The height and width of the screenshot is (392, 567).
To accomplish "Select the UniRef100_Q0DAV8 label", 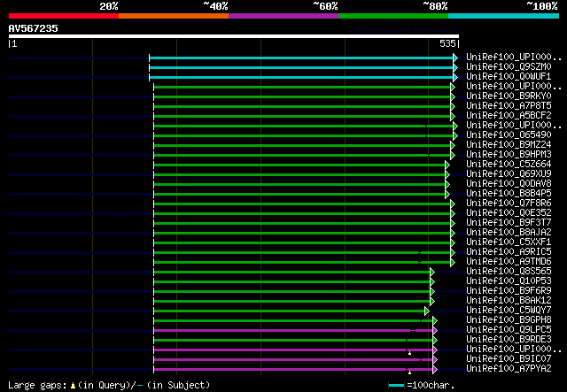I will pos(509,184).
